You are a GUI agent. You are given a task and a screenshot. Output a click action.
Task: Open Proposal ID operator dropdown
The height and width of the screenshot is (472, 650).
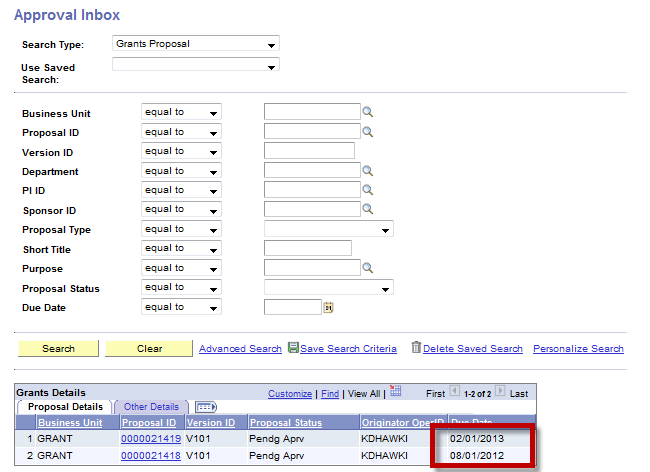tap(181, 132)
